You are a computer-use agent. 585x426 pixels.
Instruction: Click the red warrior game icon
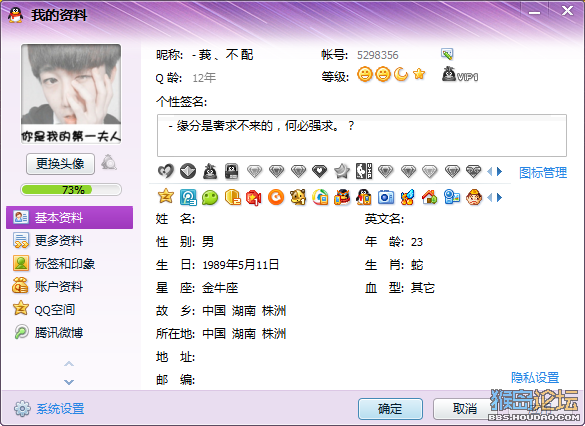point(342,197)
